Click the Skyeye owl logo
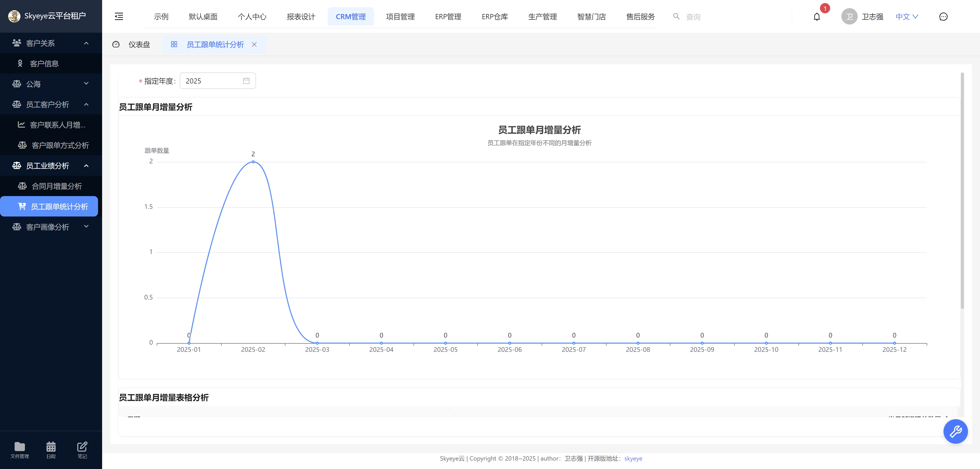Image resolution: width=980 pixels, height=469 pixels. pos(14,16)
